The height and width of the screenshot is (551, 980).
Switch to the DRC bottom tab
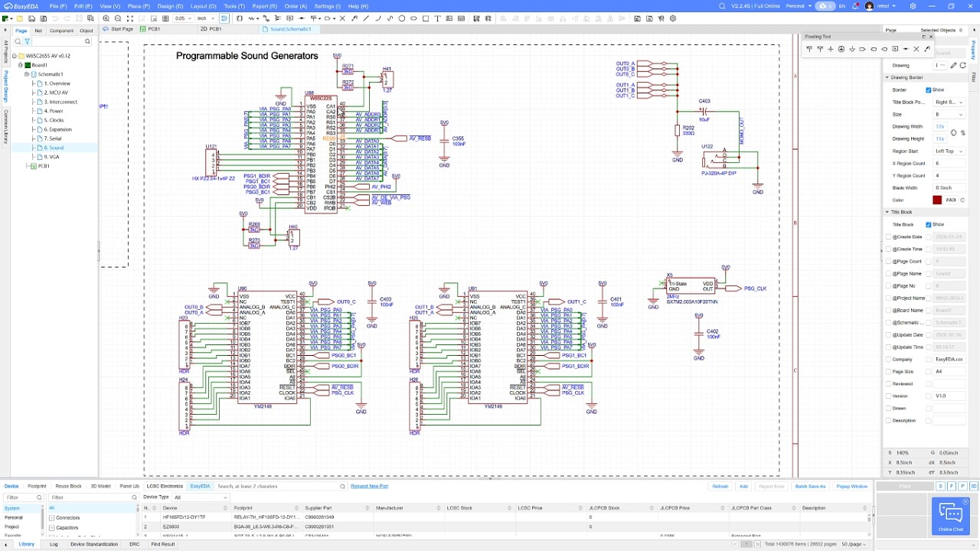click(x=134, y=544)
